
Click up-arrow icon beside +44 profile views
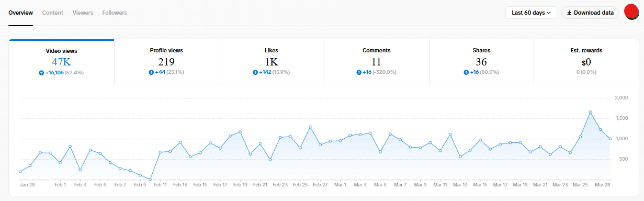coord(151,72)
